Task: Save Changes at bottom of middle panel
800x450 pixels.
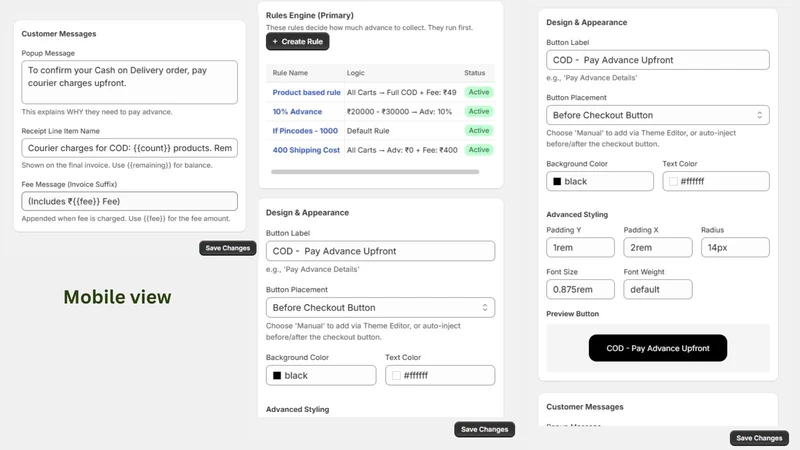Action: [485, 430]
